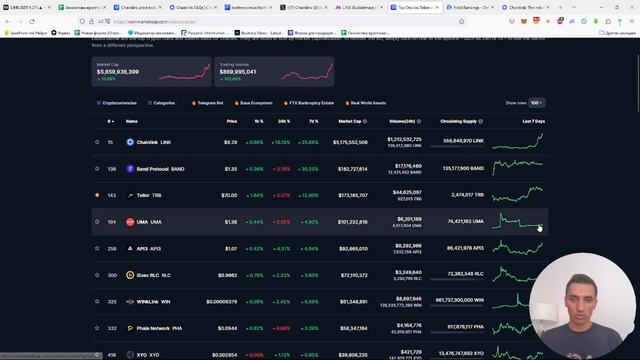
Task: Click the iExec RLC yellow logo
Action: pos(130,275)
